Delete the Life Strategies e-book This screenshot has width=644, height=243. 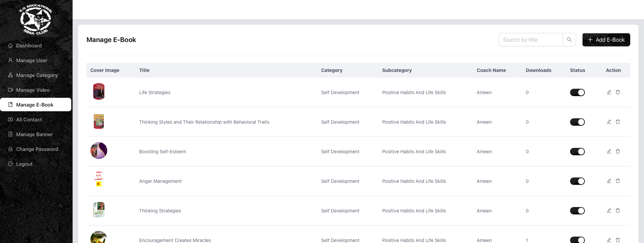click(617, 92)
